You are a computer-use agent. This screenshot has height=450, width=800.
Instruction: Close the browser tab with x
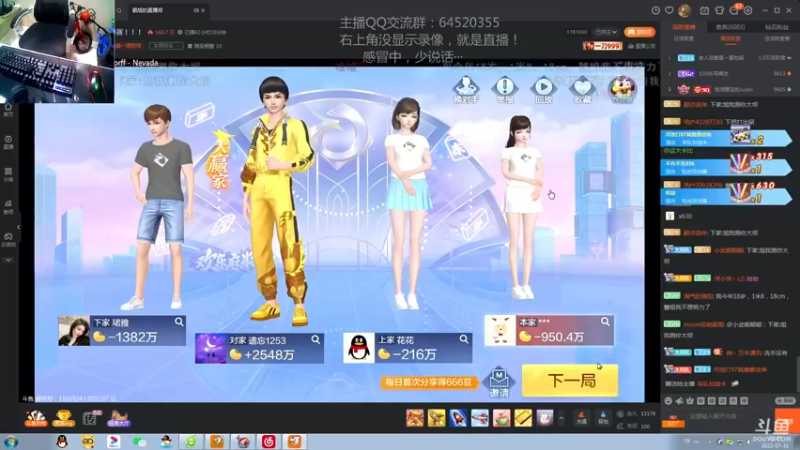[x=203, y=10]
